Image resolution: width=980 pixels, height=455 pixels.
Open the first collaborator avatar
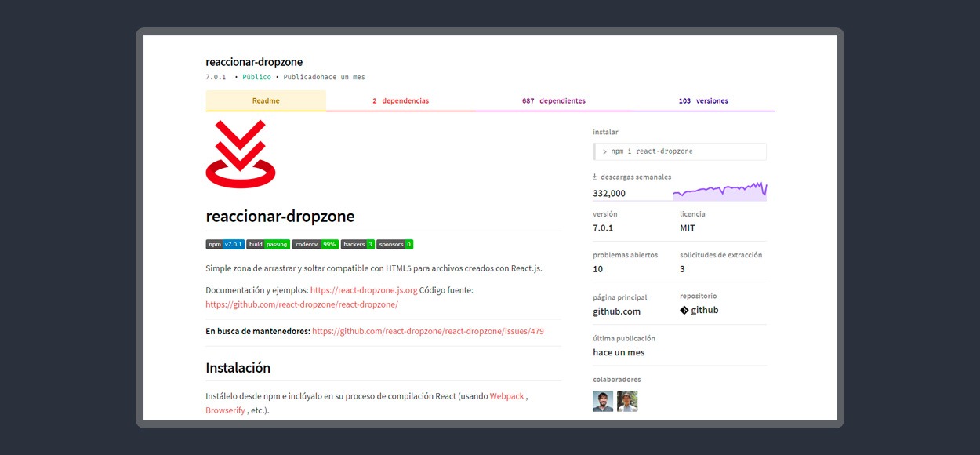tap(603, 402)
